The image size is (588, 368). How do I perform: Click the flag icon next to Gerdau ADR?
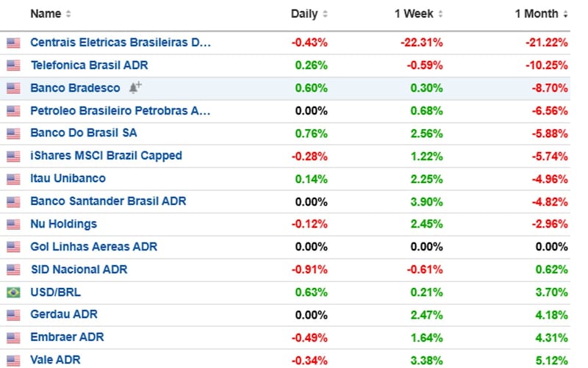(12, 315)
